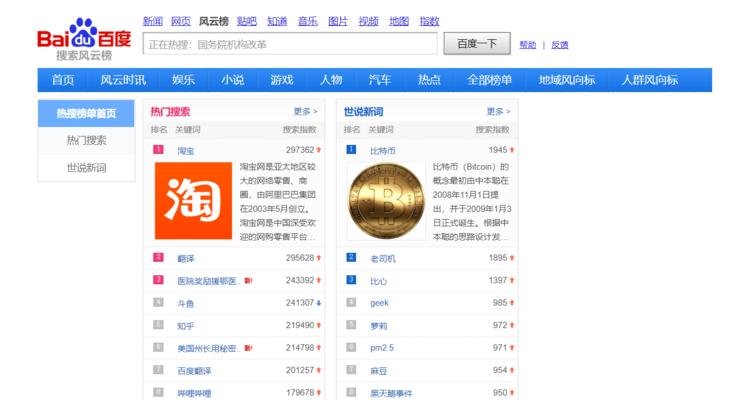
Task: Open 人物 in the navigation bar
Action: tap(331, 80)
